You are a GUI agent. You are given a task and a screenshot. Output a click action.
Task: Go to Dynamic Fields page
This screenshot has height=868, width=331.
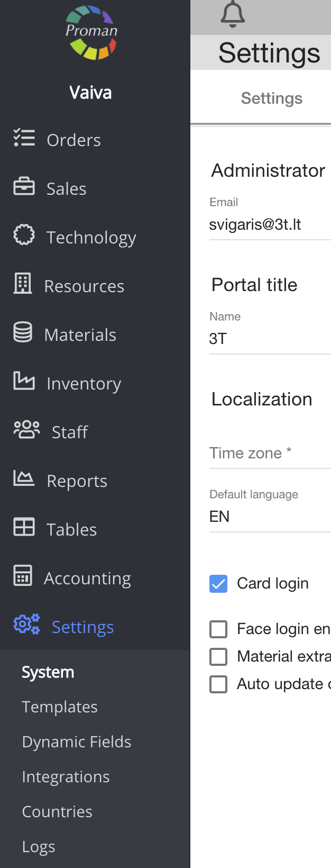pos(77,742)
